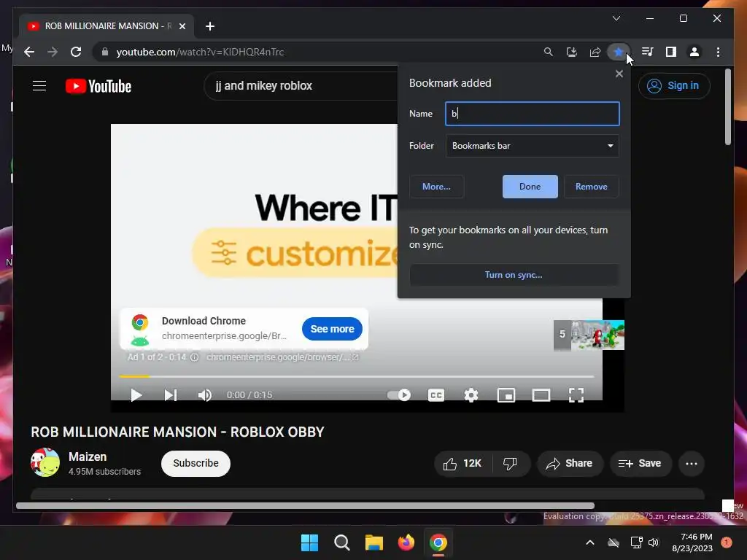This screenshot has width=747, height=560.
Task: Click the vertical page scrollbar
Action: tap(727, 106)
